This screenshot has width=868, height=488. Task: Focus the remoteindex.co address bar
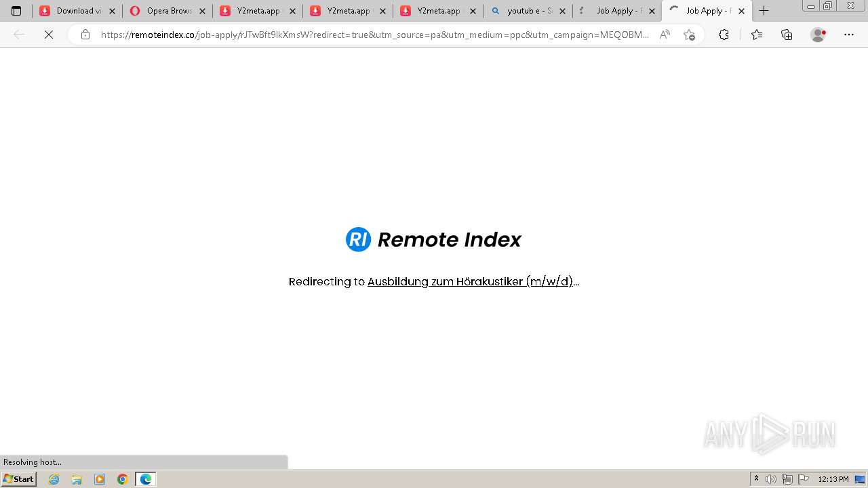click(x=375, y=35)
